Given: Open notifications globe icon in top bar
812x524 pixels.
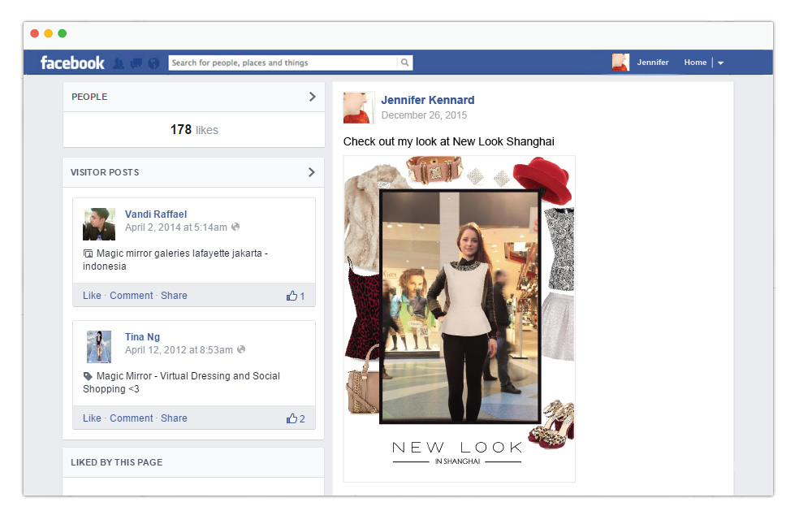Looking at the screenshot, I should [153, 63].
